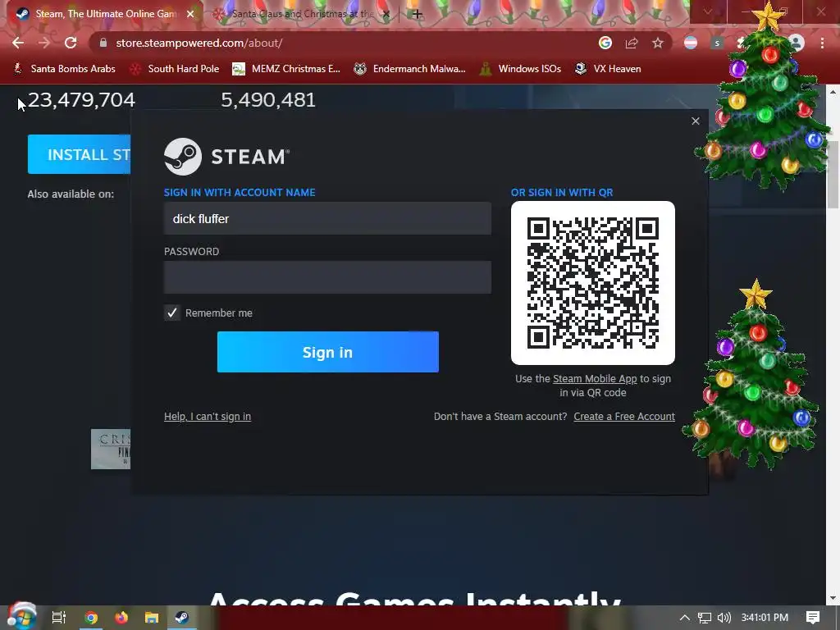Click the Steam logo in dialog
Viewport: 840px width, 630px height.
pyautogui.click(x=226, y=157)
